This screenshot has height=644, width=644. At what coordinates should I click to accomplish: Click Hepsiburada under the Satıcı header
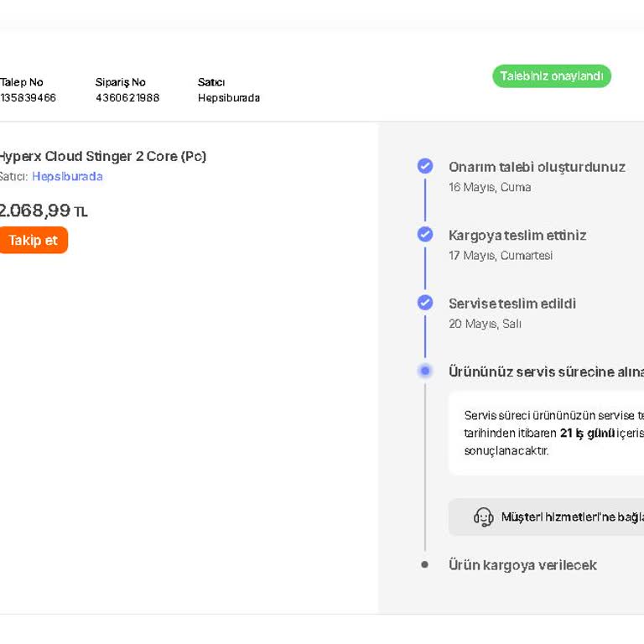229,98
